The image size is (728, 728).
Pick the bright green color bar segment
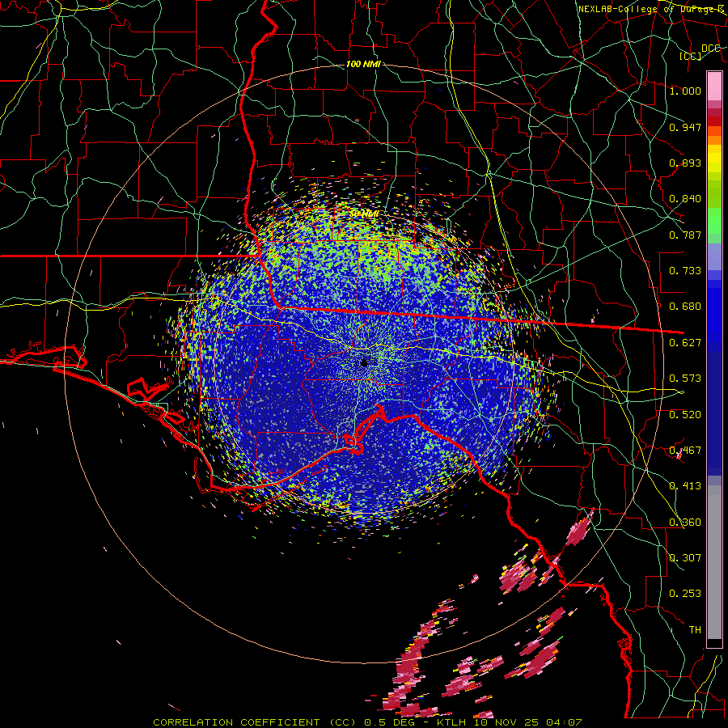[714, 221]
